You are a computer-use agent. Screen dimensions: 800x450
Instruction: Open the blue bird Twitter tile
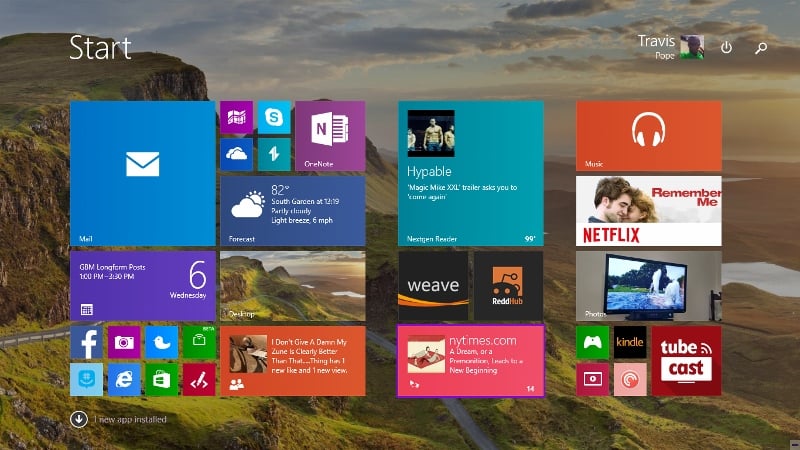pos(162,342)
